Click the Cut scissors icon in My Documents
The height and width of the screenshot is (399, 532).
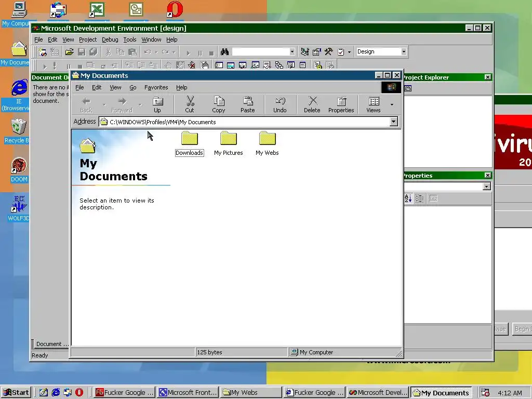tap(190, 101)
